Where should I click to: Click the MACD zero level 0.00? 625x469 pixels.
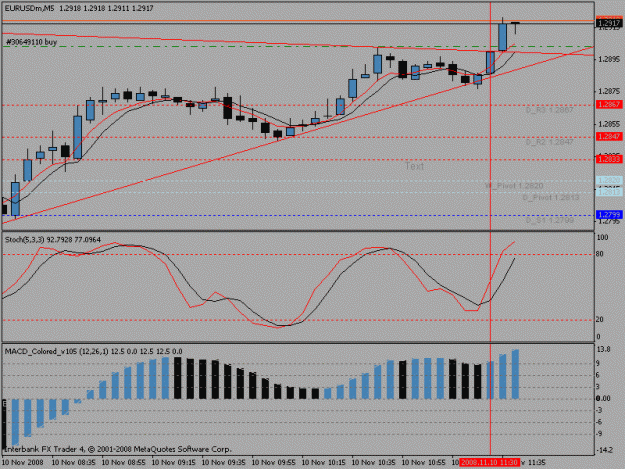point(603,398)
